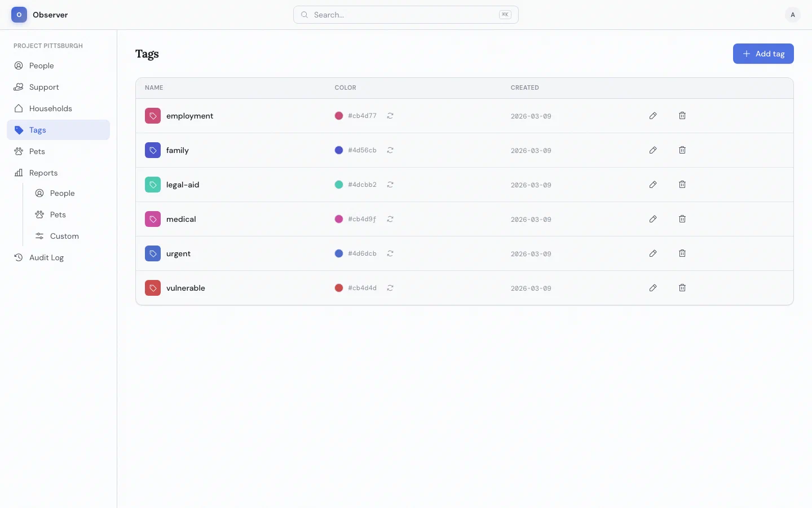Select the legal-aid tag name
This screenshot has height=508, width=812.
tap(183, 185)
